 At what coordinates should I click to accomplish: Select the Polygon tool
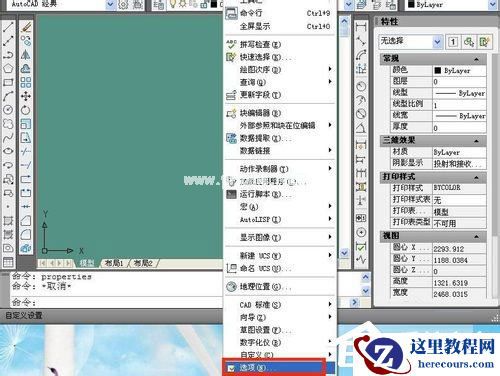click(8, 68)
